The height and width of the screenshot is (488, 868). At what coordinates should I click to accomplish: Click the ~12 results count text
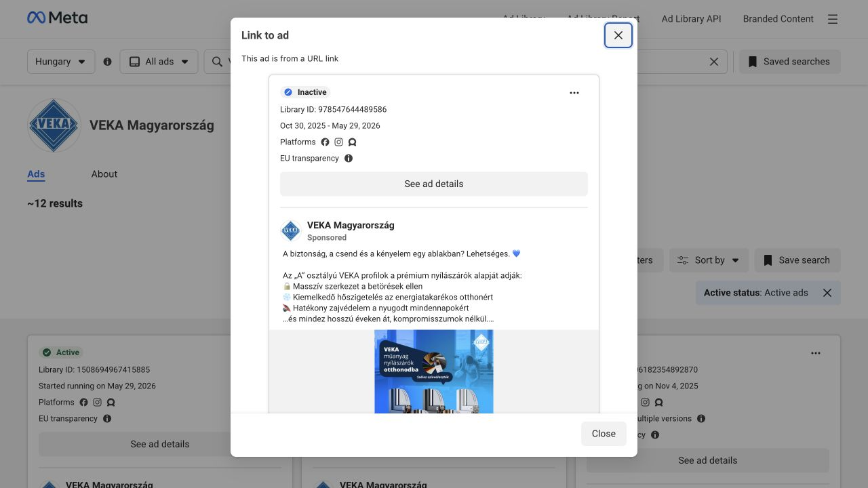point(55,203)
